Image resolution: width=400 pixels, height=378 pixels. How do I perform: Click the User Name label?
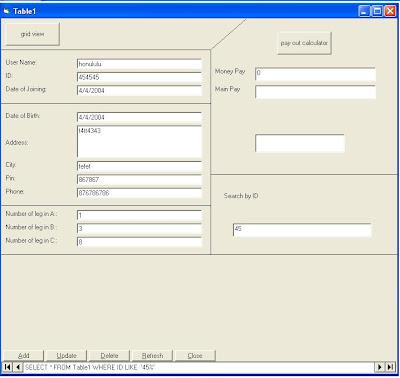coord(21,62)
